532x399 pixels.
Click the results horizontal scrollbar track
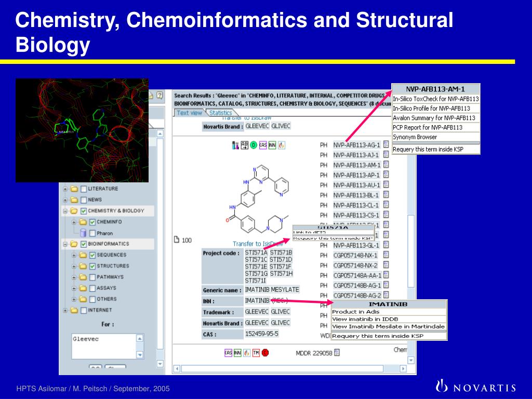[x=282, y=368]
